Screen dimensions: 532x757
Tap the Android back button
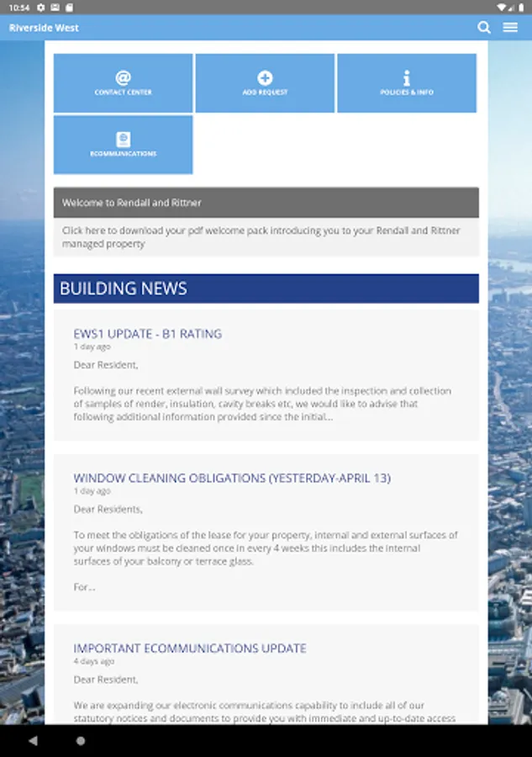33,740
